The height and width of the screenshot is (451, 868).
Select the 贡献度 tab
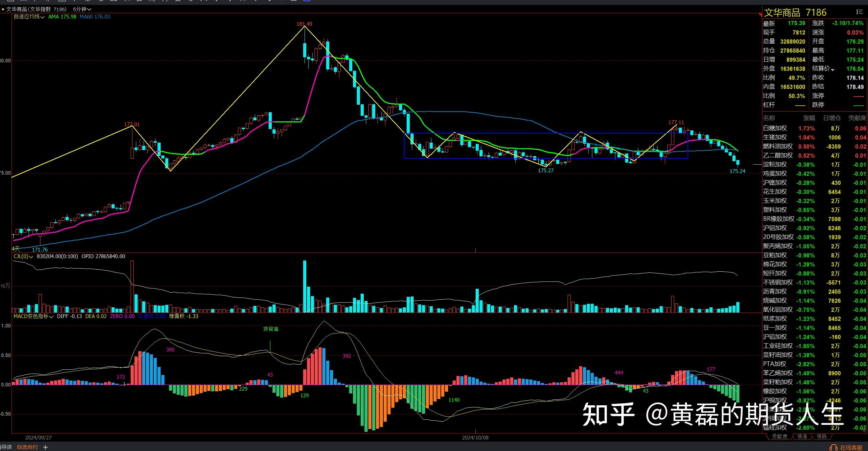tap(779, 436)
